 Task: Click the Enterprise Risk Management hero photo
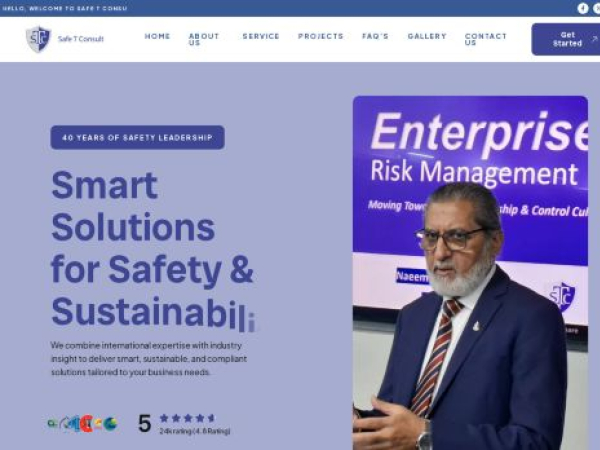[470, 273]
